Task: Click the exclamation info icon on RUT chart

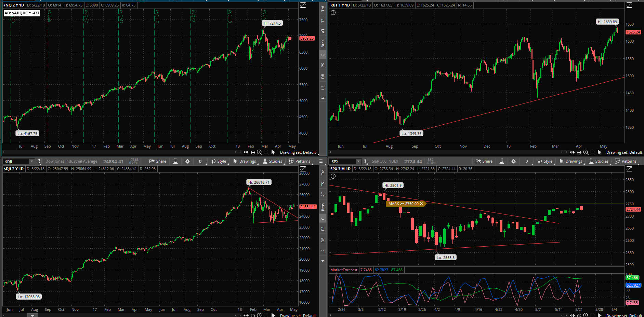Action: 333,13
